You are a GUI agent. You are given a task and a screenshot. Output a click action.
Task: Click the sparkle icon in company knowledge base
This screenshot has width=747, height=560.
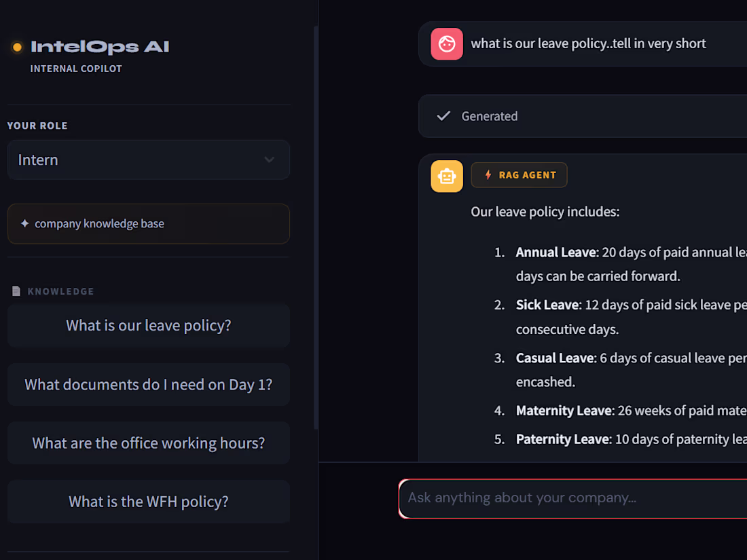(24, 223)
